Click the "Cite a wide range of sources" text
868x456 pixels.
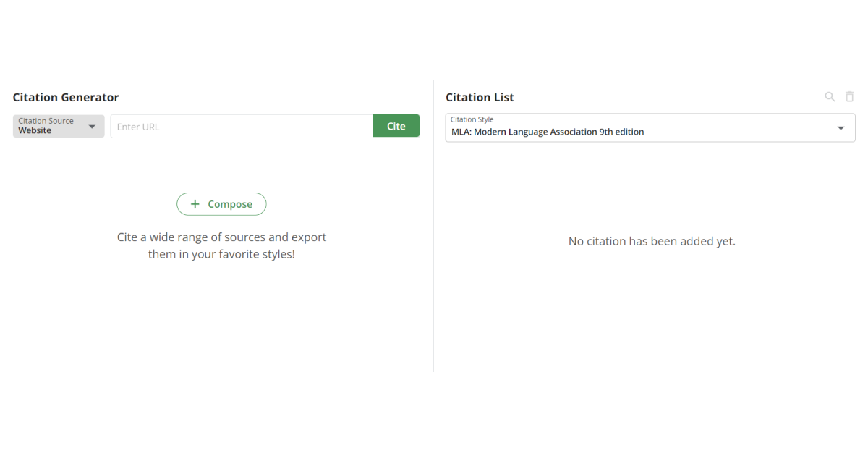(221, 237)
